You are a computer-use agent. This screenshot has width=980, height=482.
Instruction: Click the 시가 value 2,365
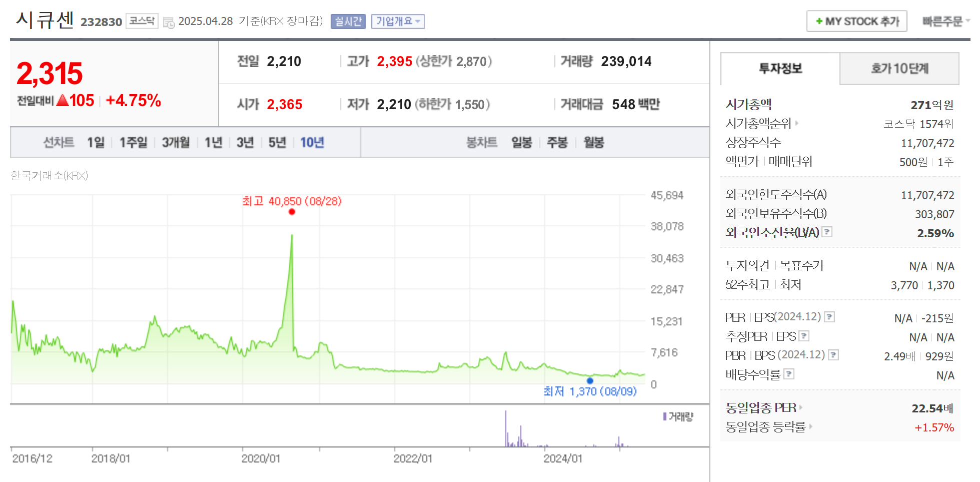[x=285, y=105]
